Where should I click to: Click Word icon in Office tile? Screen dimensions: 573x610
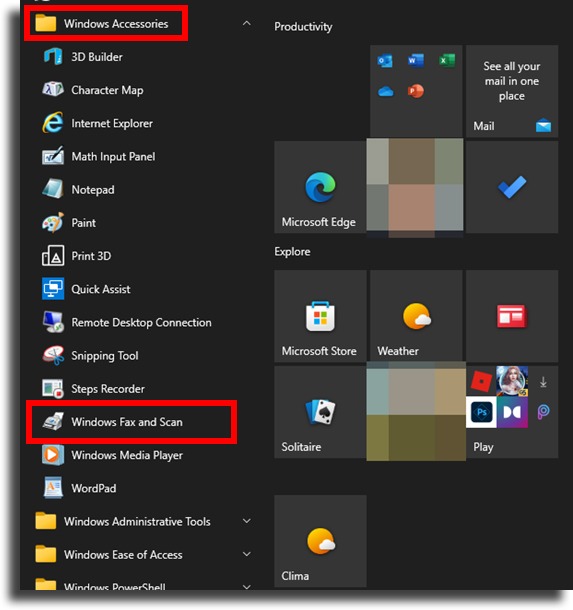point(416,61)
